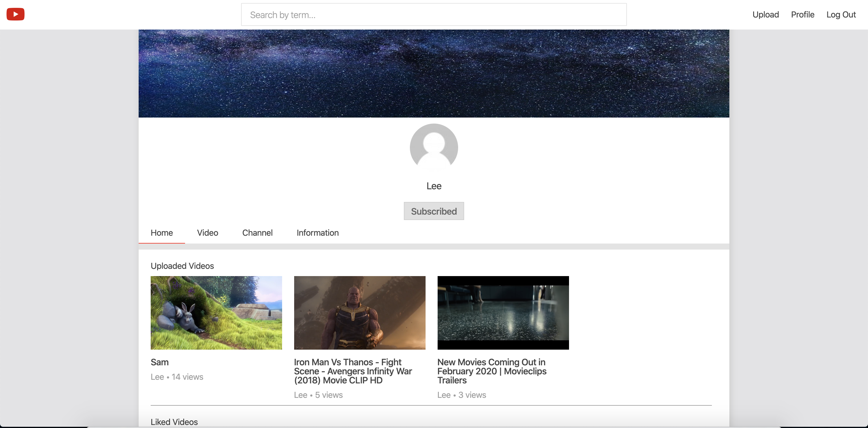Screen dimensions: 868x428
Task: Select the Home tab
Action: click(162, 232)
